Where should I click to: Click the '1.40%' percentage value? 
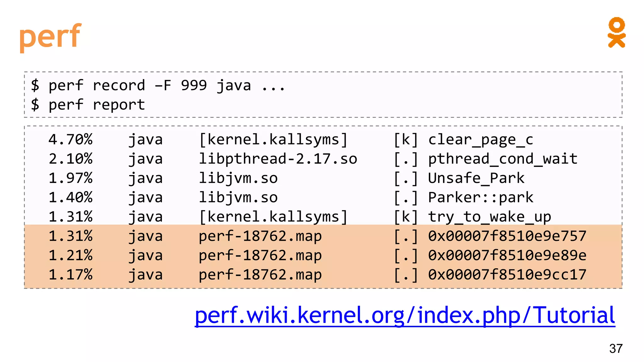tap(70, 198)
